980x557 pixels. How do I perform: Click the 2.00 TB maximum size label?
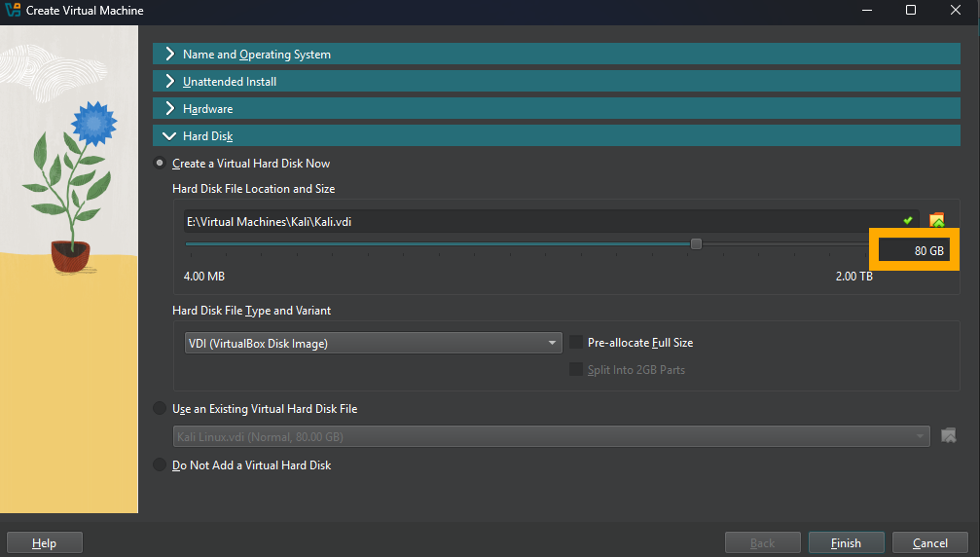coord(853,277)
